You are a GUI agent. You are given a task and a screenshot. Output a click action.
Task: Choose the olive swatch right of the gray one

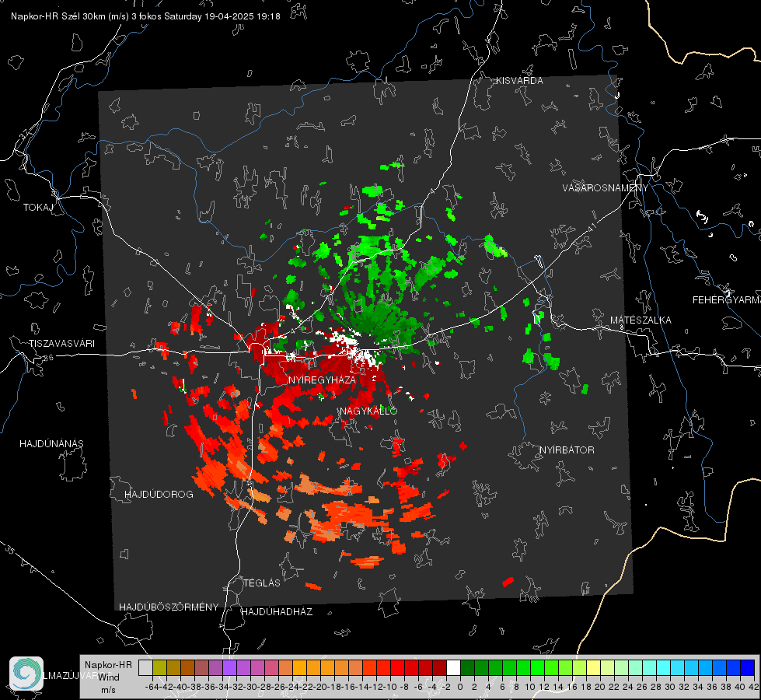(159, 667)
